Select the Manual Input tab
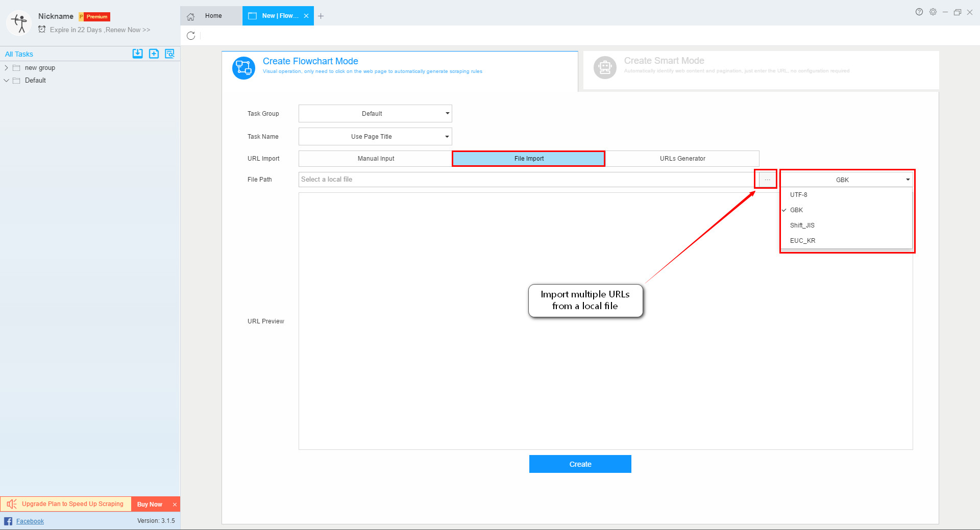This screenshot has width=980, height=530. pyautogui.click(x=375, y=158)
